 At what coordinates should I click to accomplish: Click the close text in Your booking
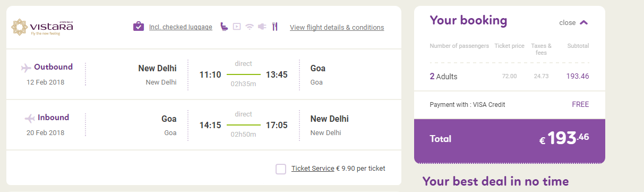pos(567,23)
